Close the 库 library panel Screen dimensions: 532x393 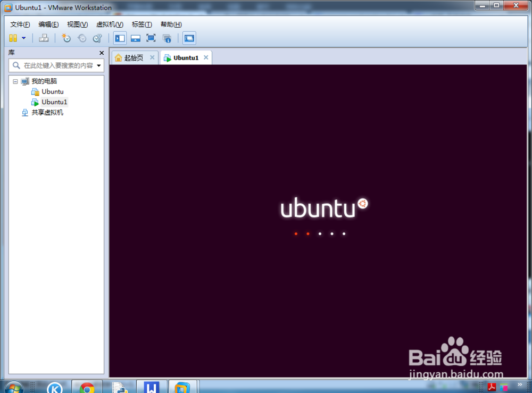coord(102,53)
